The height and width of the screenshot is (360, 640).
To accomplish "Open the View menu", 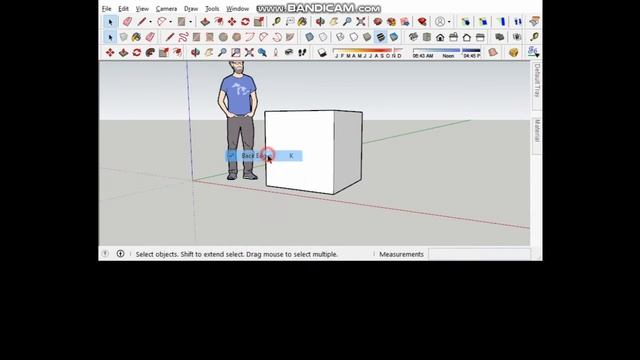I will (142, 9).
